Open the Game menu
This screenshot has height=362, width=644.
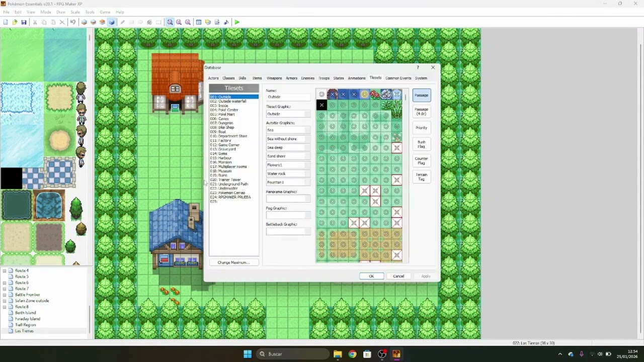click(105, 12)
